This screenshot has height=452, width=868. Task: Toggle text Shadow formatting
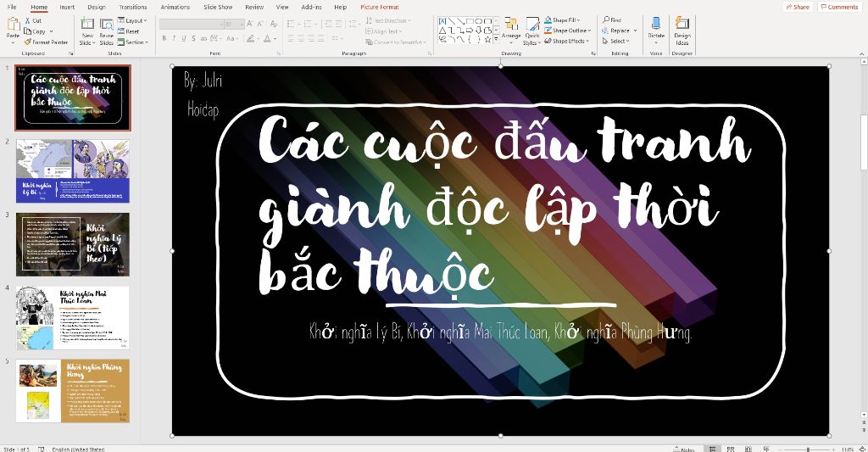coord(193,39)
